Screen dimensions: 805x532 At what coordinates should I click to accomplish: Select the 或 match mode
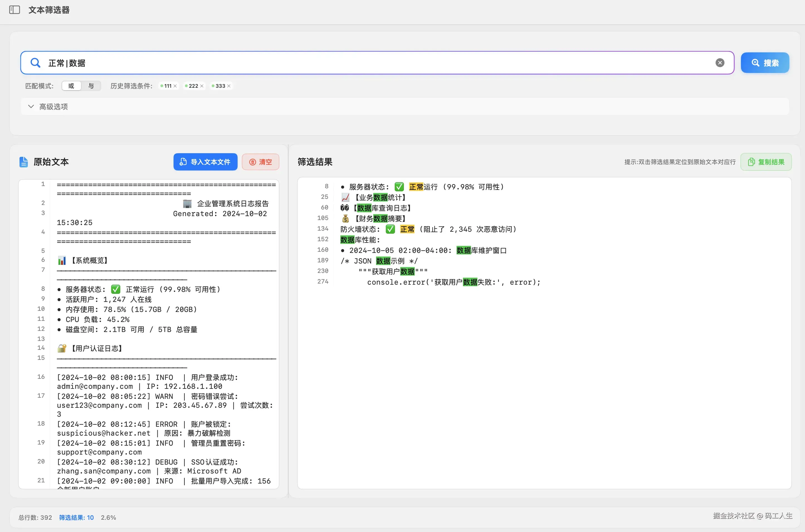click(71, 86)
